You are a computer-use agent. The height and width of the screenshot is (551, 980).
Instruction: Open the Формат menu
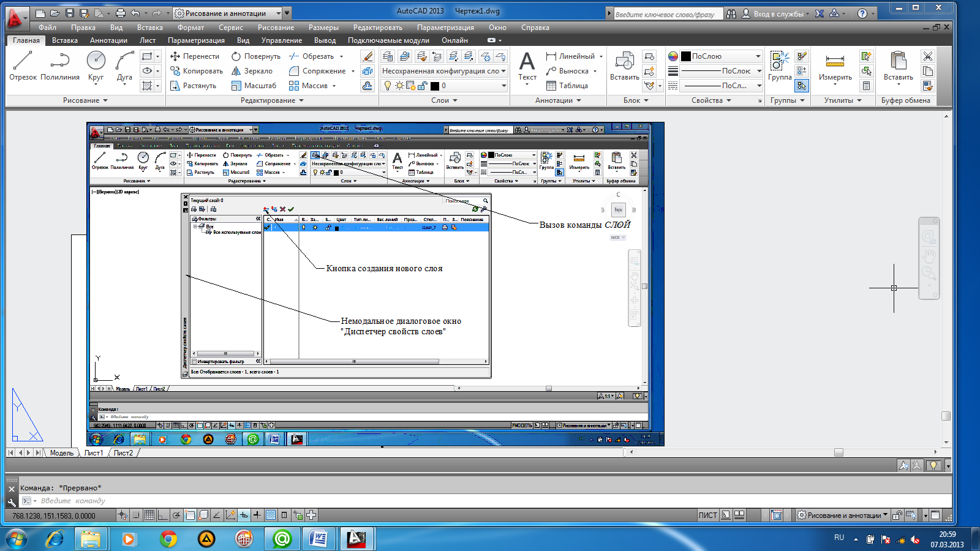click(x=190, y=28)
